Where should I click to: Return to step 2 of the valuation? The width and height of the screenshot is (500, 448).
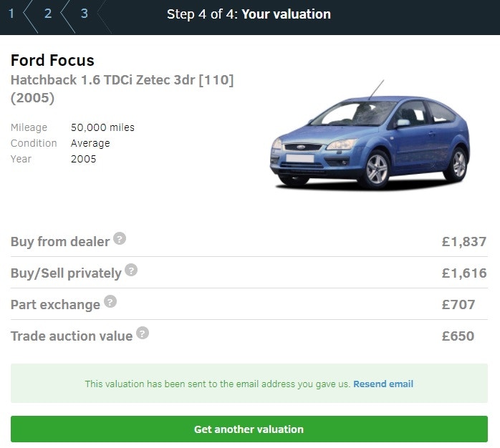[48, 14]
